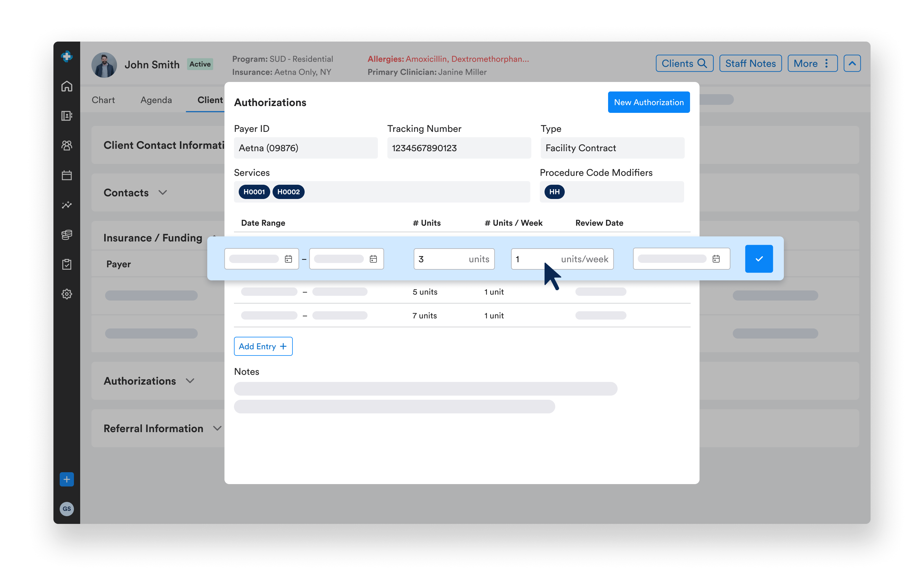Image resolution: width=924 pixels, height=572 pixels.
Task: Expand the Referral Information section
Action: (217, 428)
